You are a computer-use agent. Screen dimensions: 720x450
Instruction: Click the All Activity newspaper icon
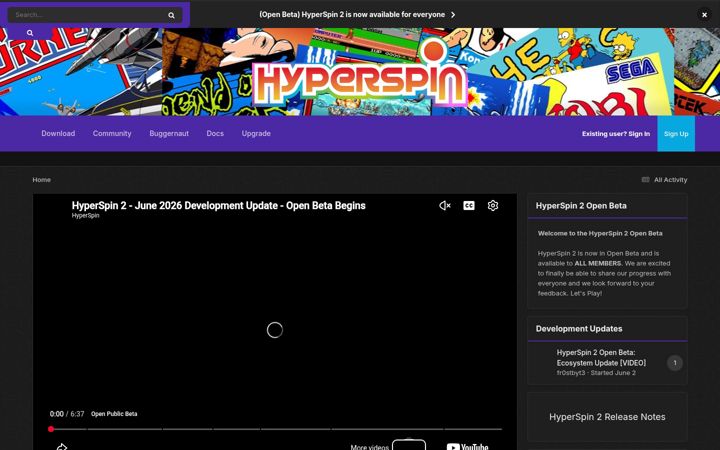(645, 180)
